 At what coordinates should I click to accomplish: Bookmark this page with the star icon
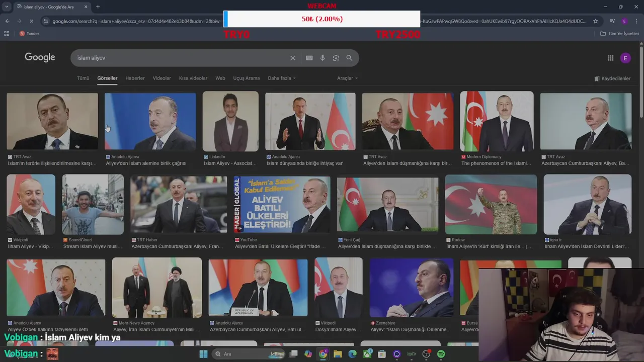596,21
